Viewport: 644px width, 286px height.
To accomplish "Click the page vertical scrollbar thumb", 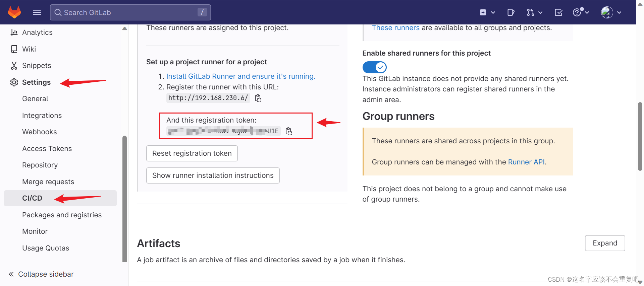I will click(x=640, y=137).
